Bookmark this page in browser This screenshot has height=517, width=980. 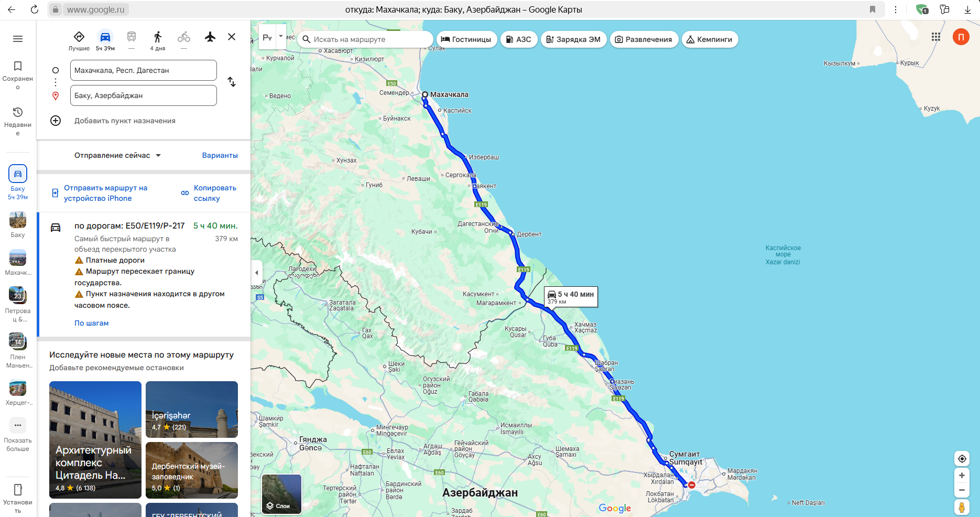tap(873, 9)
